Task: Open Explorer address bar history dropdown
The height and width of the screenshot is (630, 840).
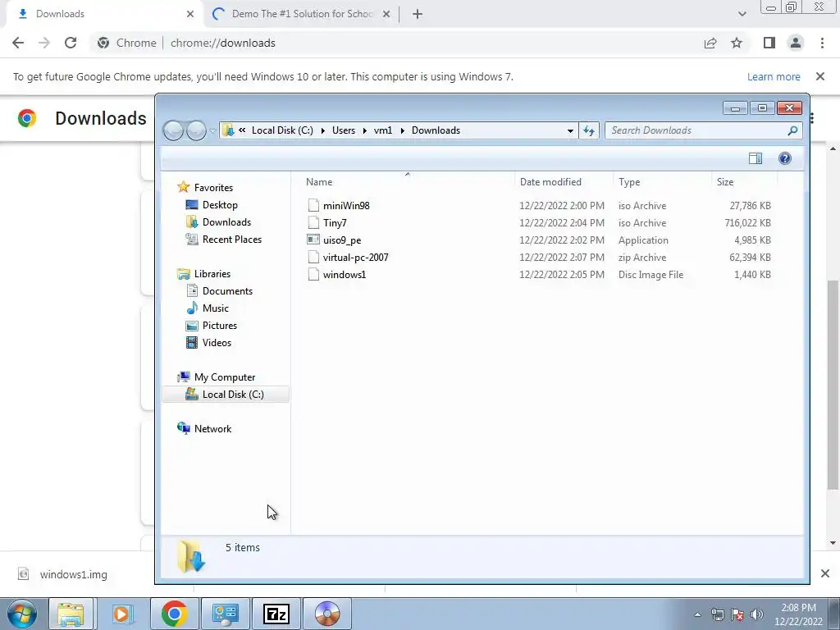Action: tap(570, 130)
